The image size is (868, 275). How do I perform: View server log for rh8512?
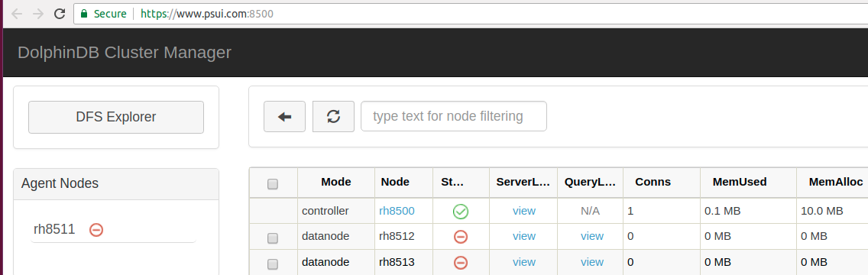523,236
